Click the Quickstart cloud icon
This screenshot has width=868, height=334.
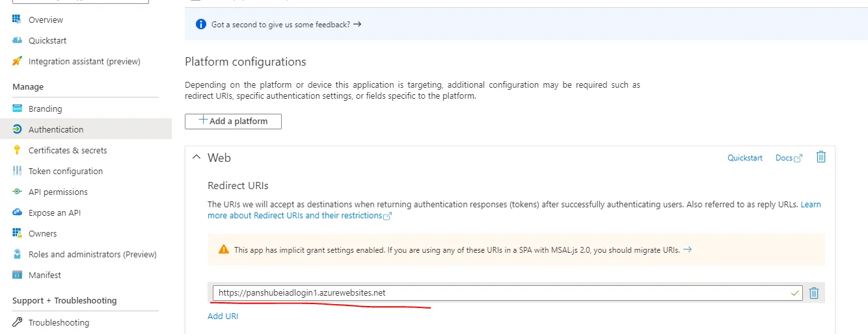click(17, 40)
